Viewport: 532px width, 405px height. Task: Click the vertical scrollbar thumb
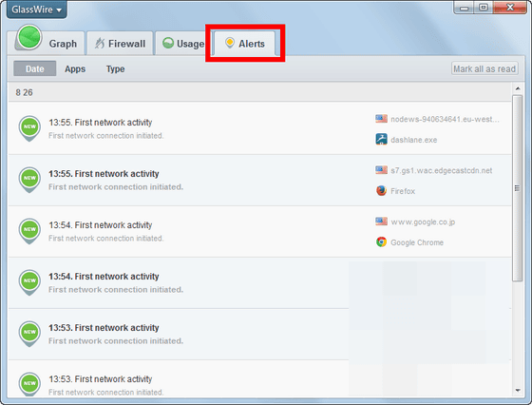pos(518,188)
